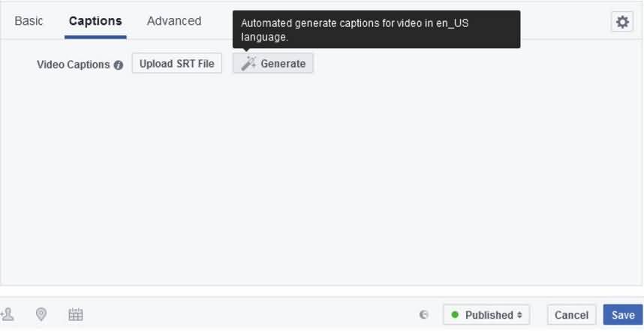Screen dimensions: 644x333
Task: Switch to the Basic tab
Action: (x=29, y=21)
